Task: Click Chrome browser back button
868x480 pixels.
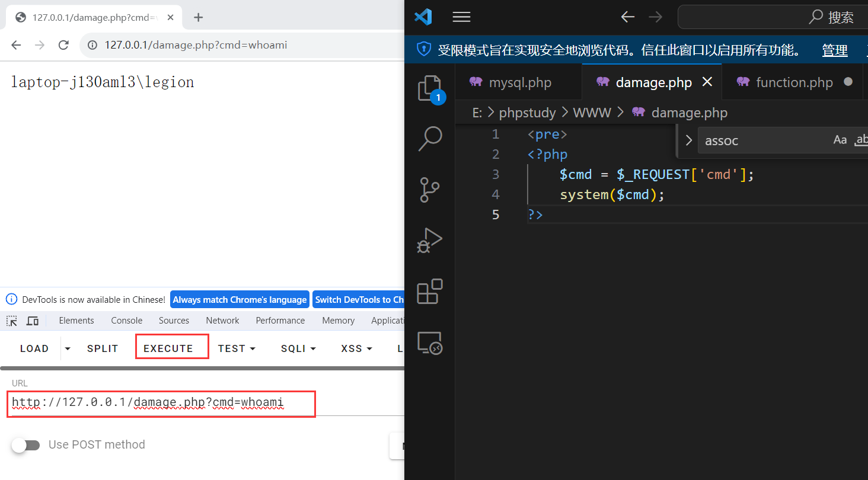Action: (x=16, y=45)
